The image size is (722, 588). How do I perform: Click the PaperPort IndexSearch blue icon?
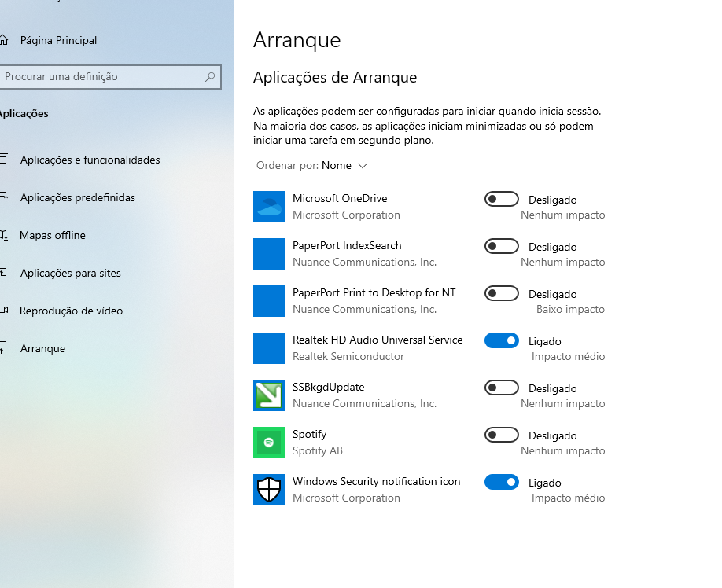[269, 254]
